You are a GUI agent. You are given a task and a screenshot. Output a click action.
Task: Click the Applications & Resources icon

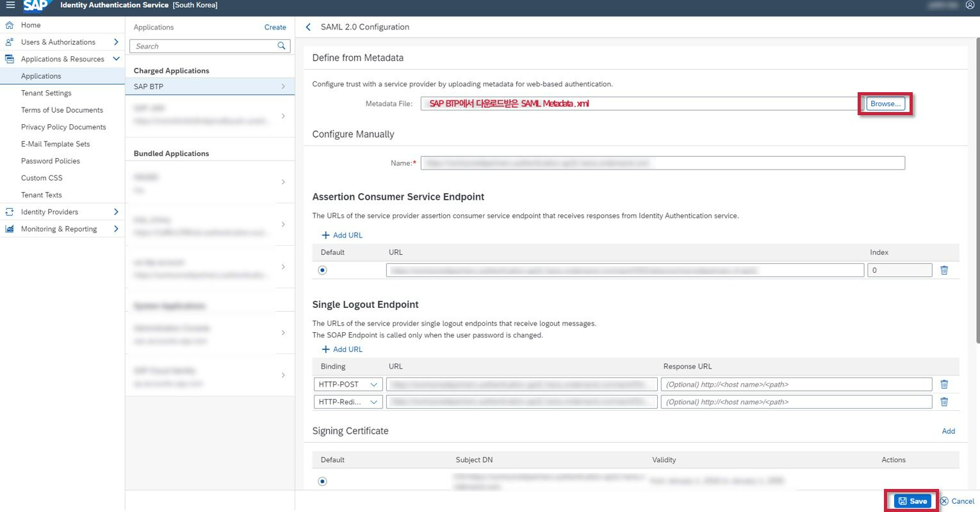click(x=10, y=59)
